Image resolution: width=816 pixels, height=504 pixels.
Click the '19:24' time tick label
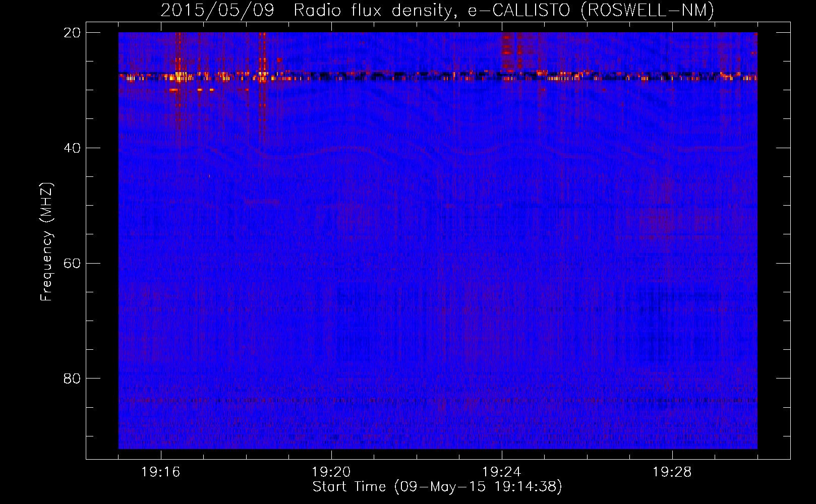click(501, 472)
